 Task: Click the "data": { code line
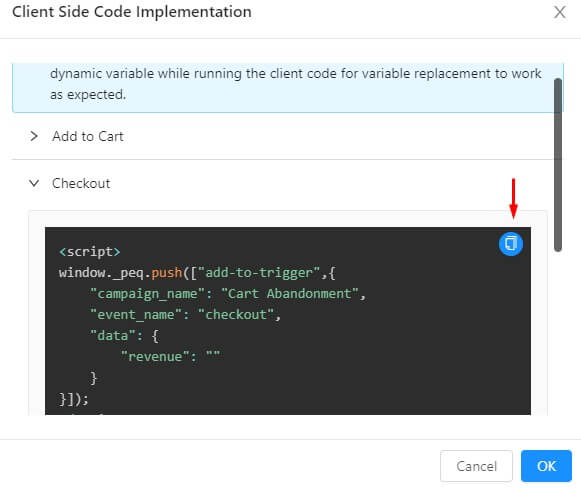click(x=124, y=336)
